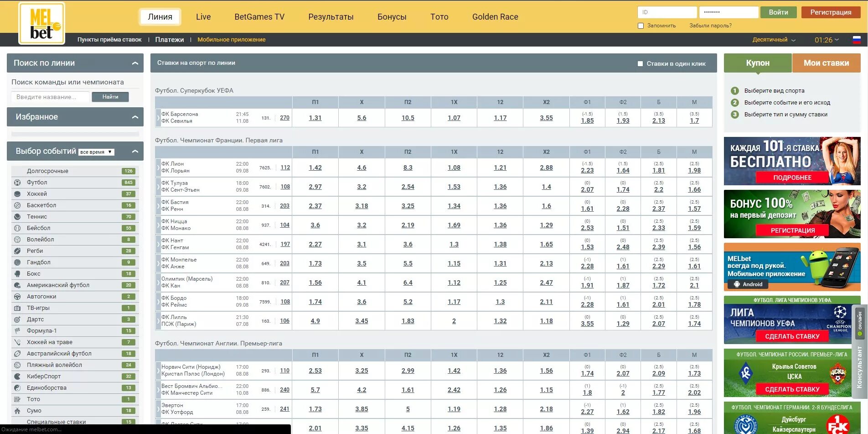Screen dimensions: 868x434
Task: Click СДЕЛАТЬ СТАВКУ on Champions League banner
Action: [x=792, y=336]
